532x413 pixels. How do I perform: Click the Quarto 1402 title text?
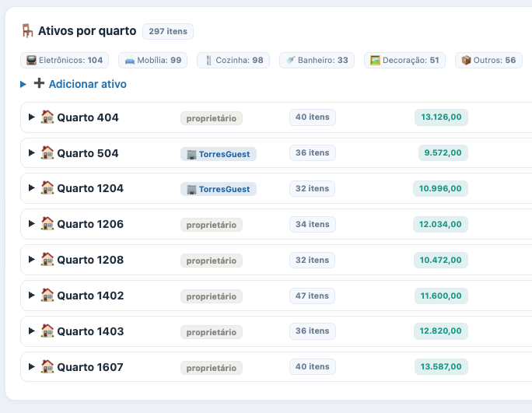90,296
